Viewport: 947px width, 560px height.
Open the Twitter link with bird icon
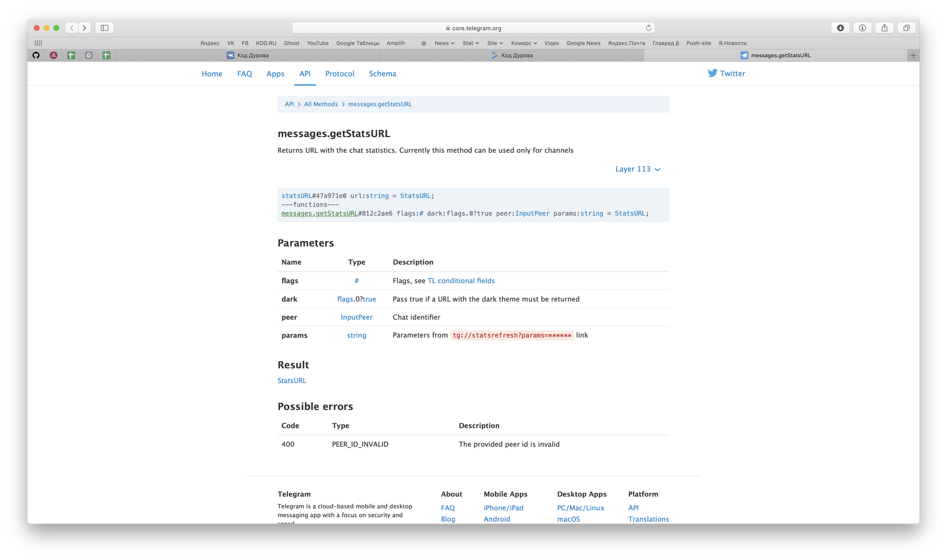coord(726,73)
